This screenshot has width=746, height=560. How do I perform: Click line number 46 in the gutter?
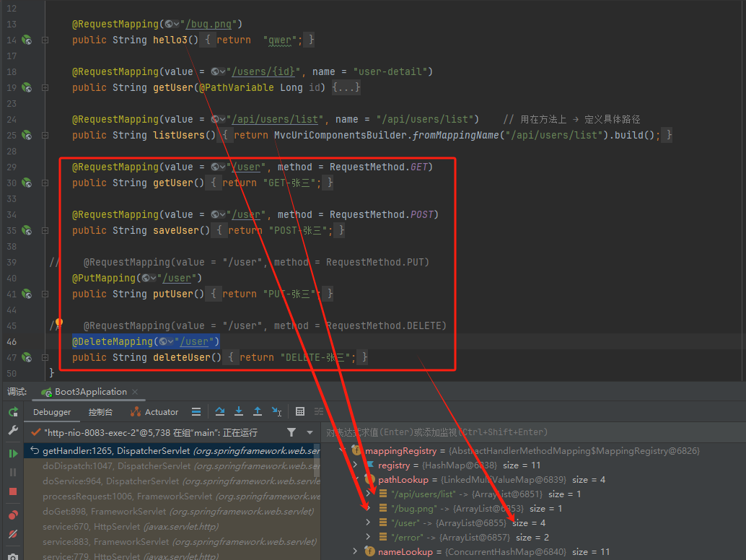pyautogui.click(x=12, y=341)
